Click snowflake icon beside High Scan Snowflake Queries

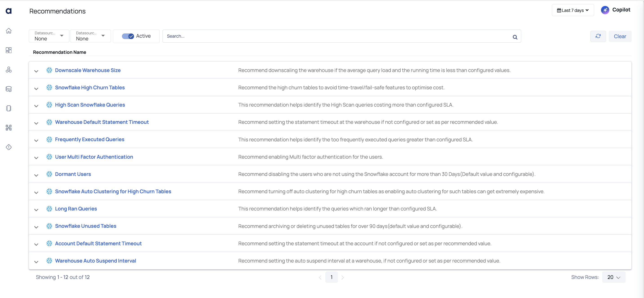pos(49,105)
